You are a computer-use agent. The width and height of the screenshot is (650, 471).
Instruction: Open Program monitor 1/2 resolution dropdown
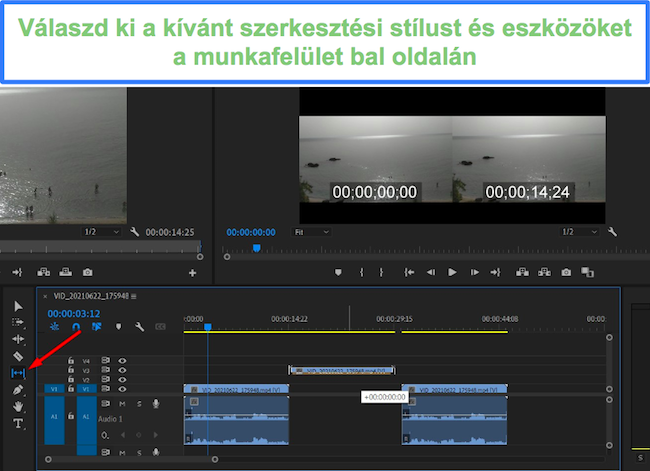[579, 232]
